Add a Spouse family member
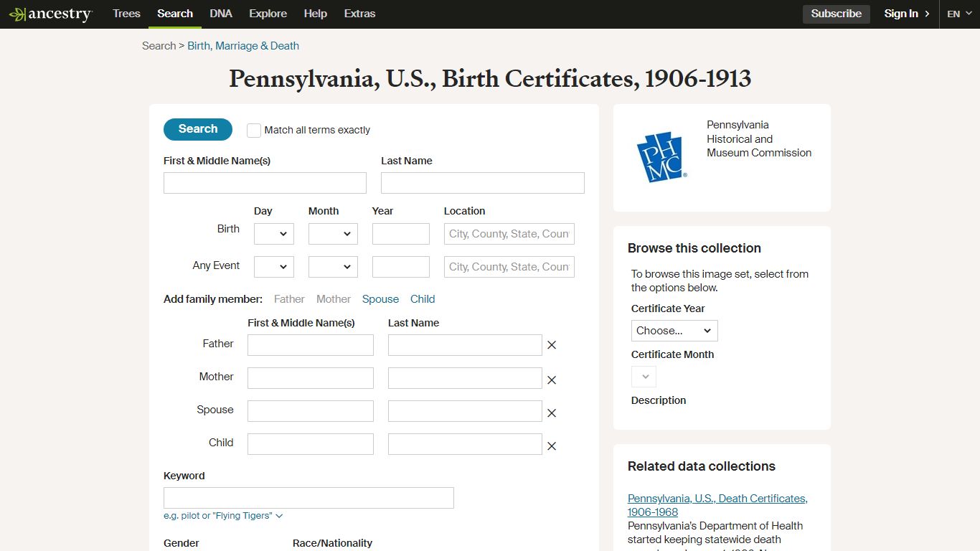980x551 pixels. click(380, 299)
